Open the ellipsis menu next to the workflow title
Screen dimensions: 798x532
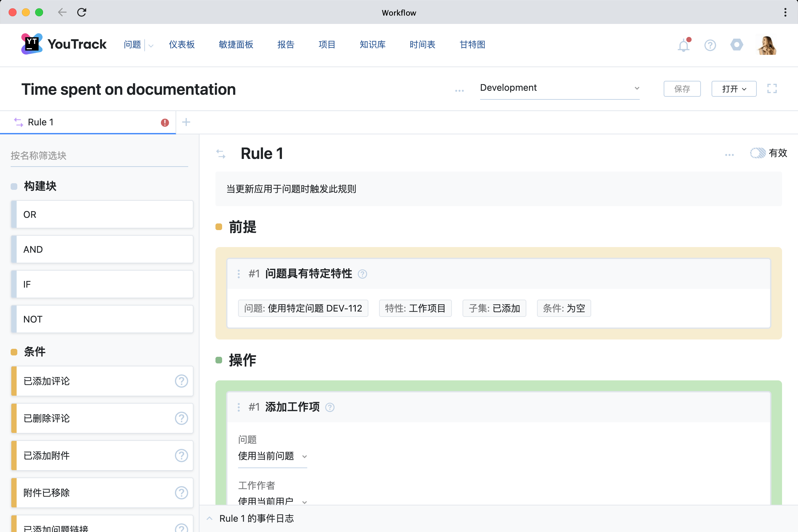tap(459, 90)
